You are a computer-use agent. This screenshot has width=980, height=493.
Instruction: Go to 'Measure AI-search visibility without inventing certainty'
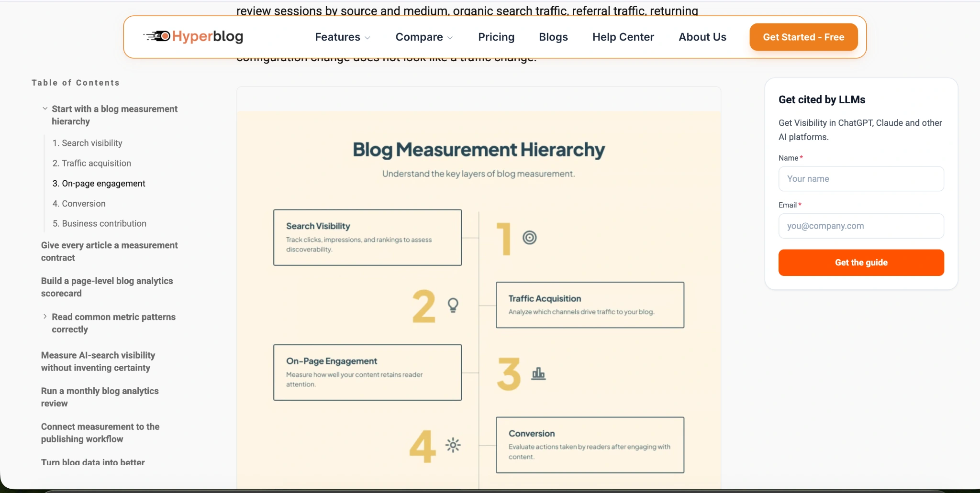click(98, 362)
